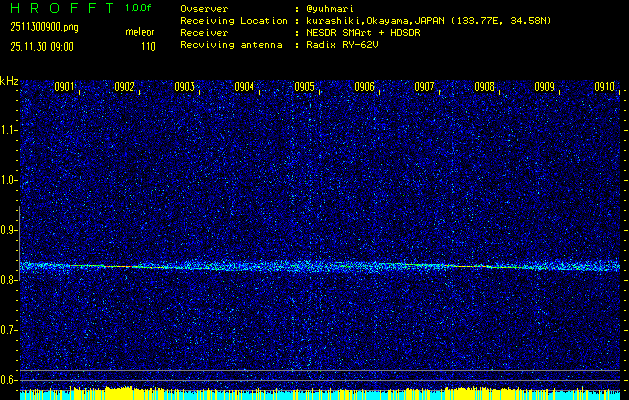629x400 pixels.
Task: Click the Observer label text
Action: click(204, 9)
